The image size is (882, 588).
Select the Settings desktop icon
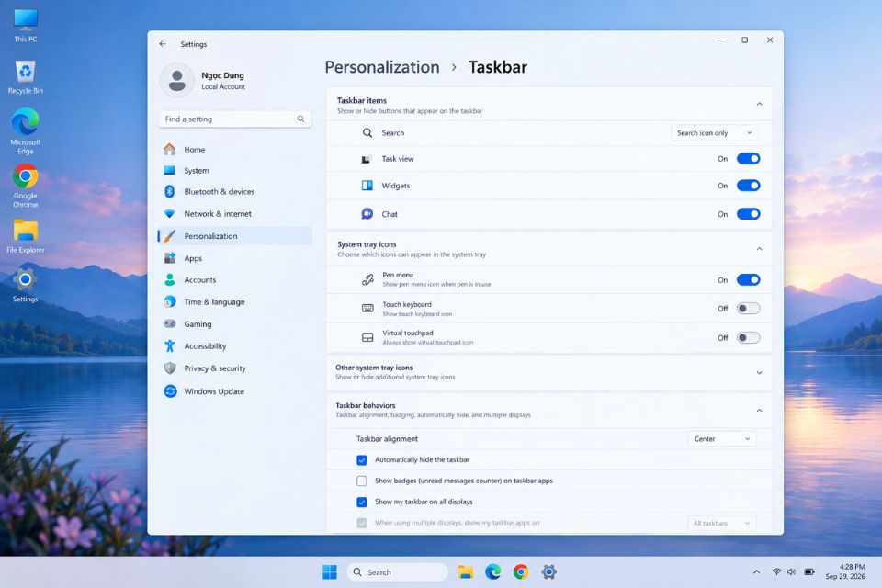(26, 286)
